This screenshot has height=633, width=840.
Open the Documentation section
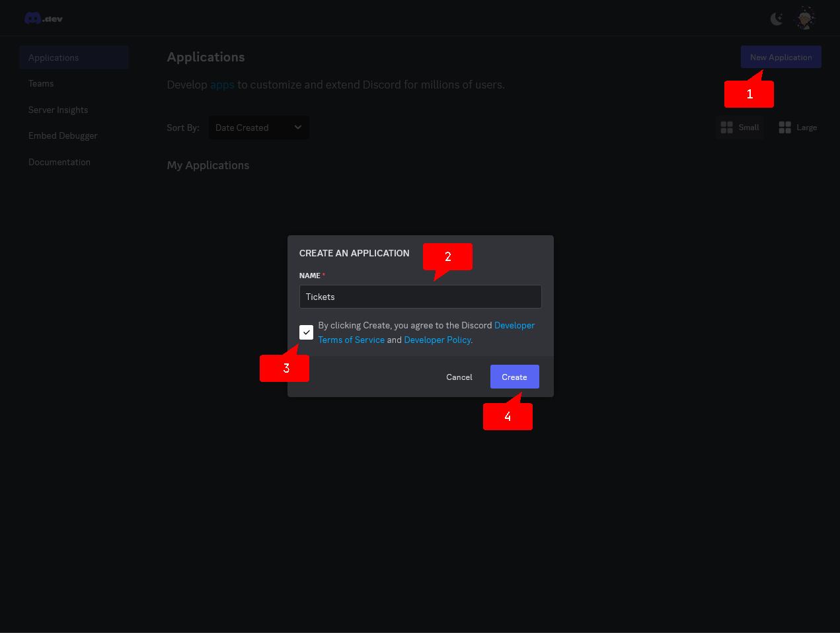click(59, 162)
